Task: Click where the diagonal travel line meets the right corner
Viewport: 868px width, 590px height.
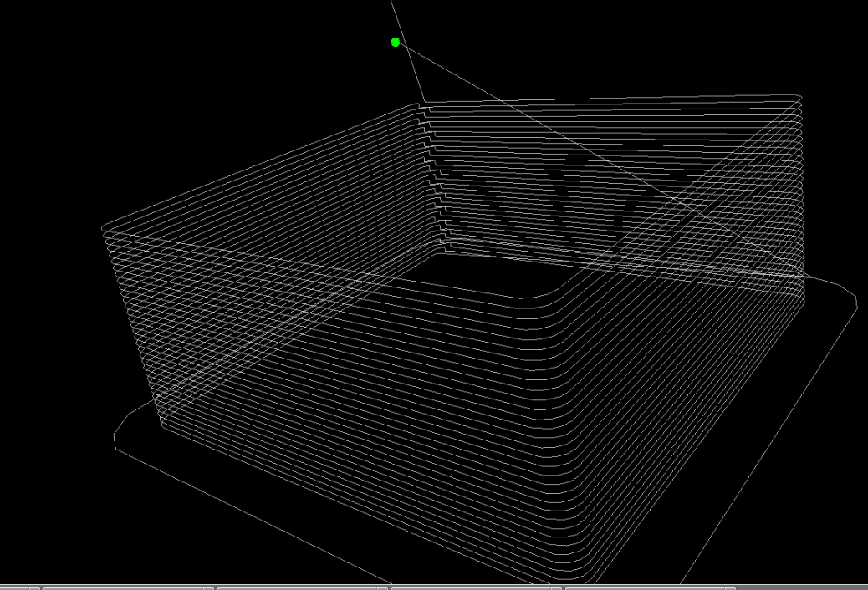Action: pos(803,276)
